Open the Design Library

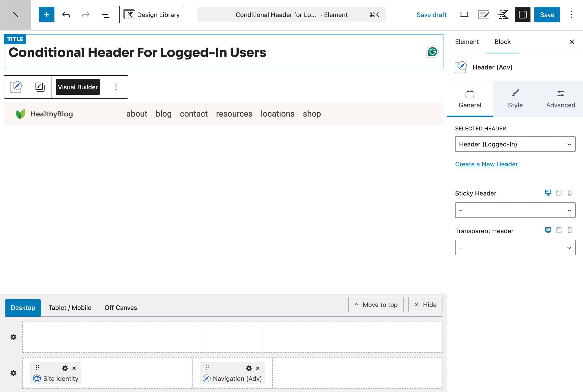pyautogui.click(x=152, y=15)
